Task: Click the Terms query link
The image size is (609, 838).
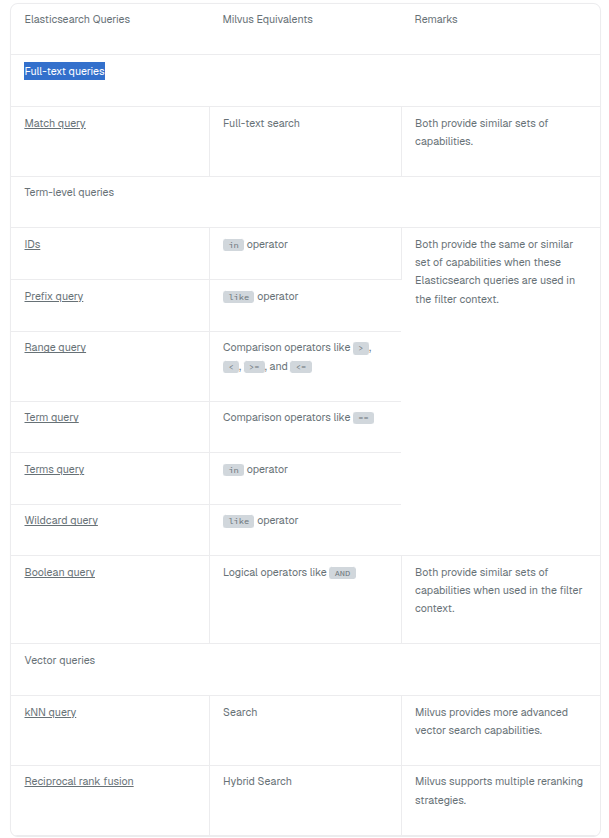Action: point(54,469)
